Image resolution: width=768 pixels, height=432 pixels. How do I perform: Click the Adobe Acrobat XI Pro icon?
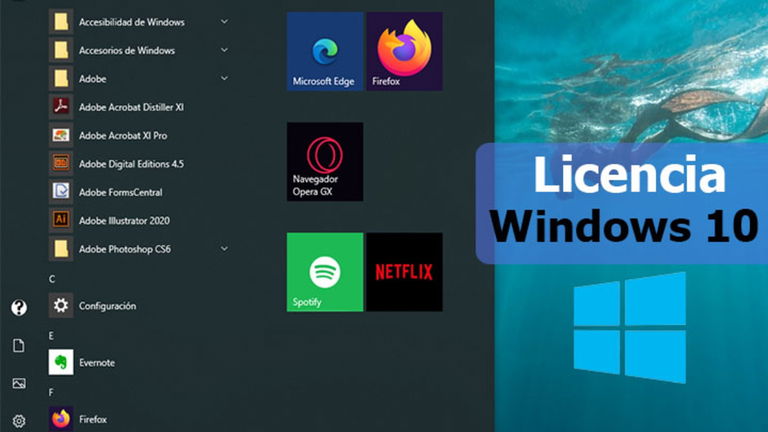[x=61, y=135]
